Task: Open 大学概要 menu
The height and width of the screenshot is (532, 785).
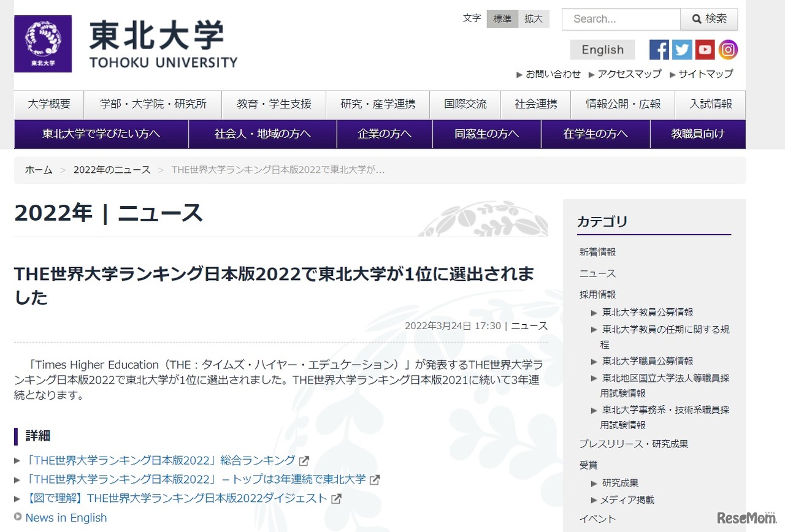Action: (49, 104)
